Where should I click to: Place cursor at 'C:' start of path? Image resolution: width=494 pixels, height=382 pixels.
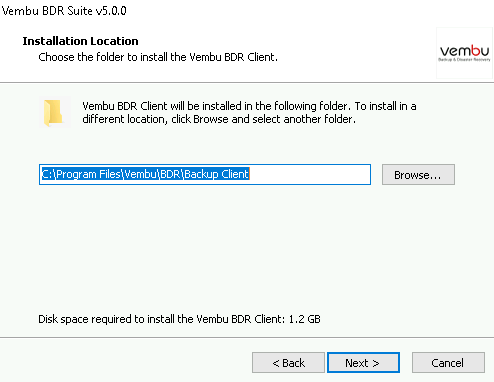[46, 174]
